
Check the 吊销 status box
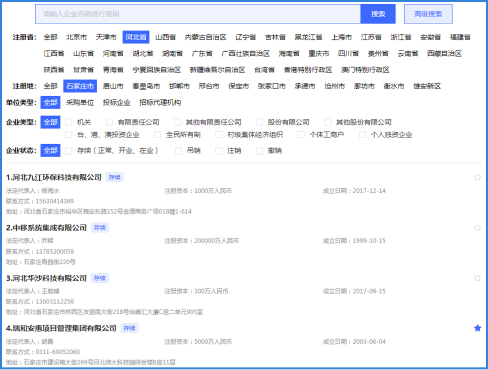pyautogui.click(x=178, y=151)
